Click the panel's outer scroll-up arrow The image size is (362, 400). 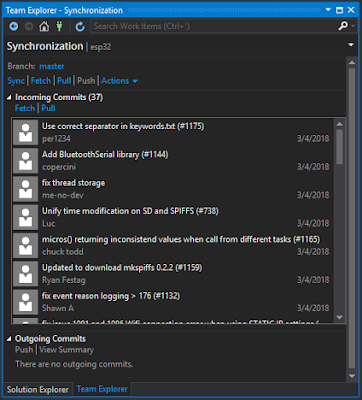click(x=352, y=63)
